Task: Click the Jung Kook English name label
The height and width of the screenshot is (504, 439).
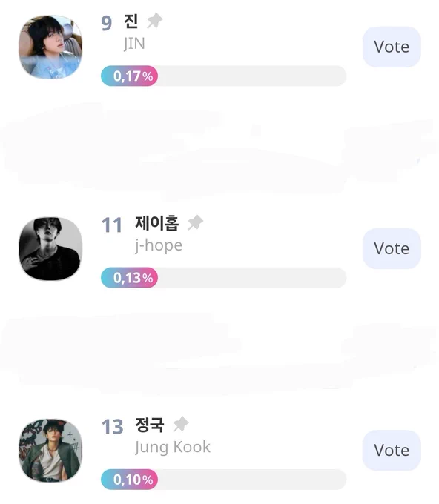Action: pyautogui.click(x=173, y=447)
